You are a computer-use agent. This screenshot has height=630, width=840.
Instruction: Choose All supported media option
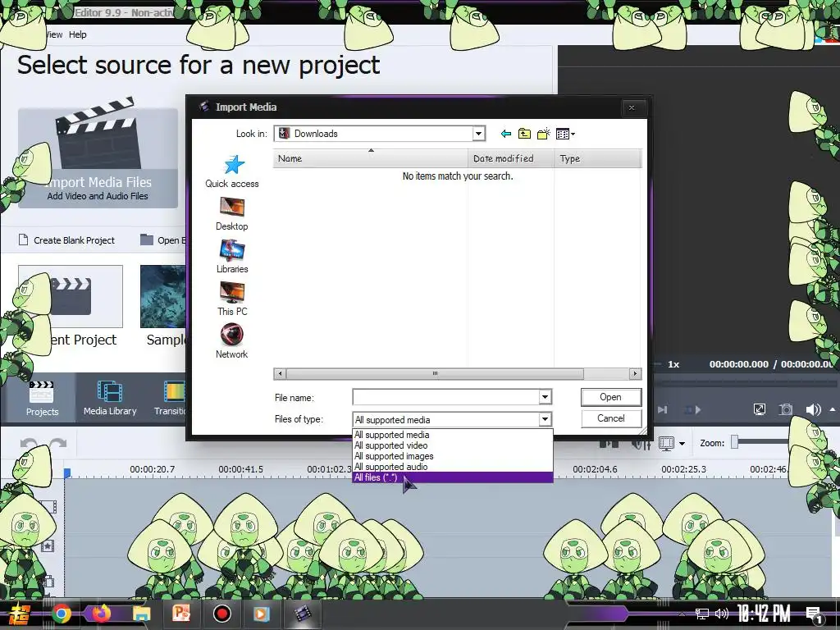coord(453,435)
